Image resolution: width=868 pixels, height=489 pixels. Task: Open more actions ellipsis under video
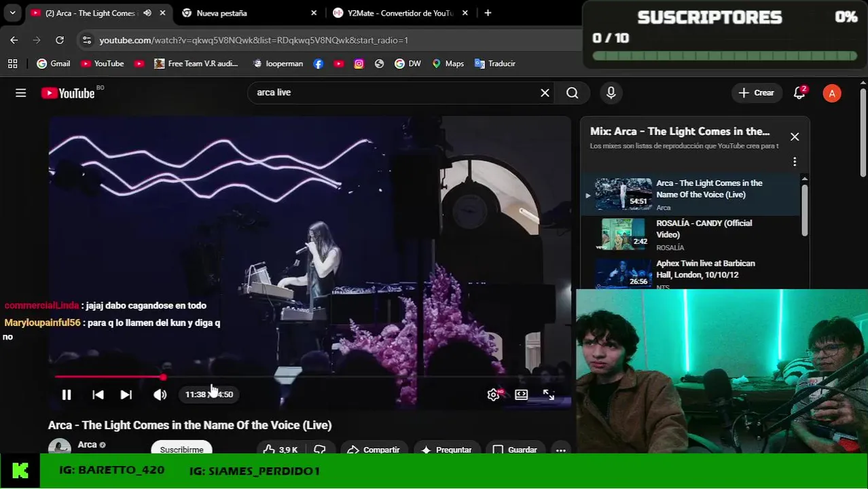560,450
